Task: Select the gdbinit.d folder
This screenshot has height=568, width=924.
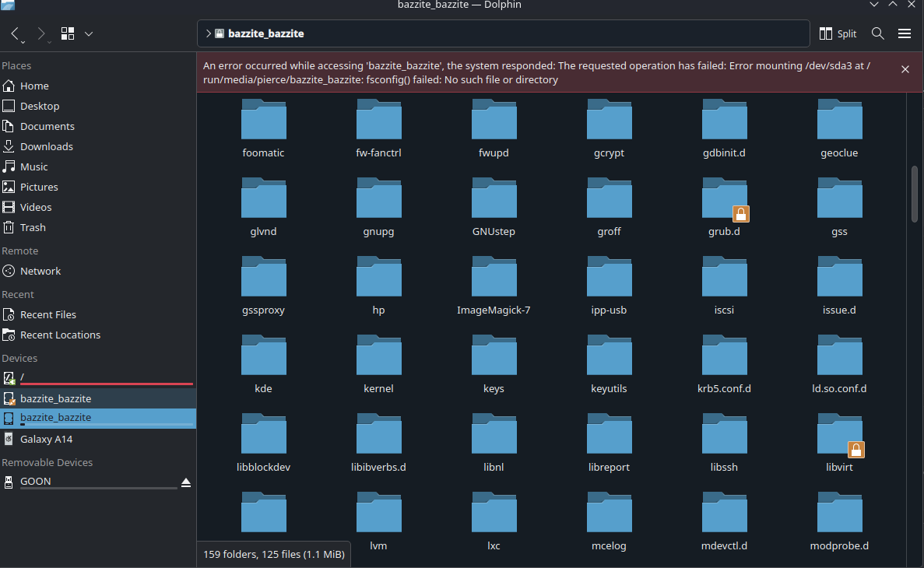Action: [x=724, y=128]
